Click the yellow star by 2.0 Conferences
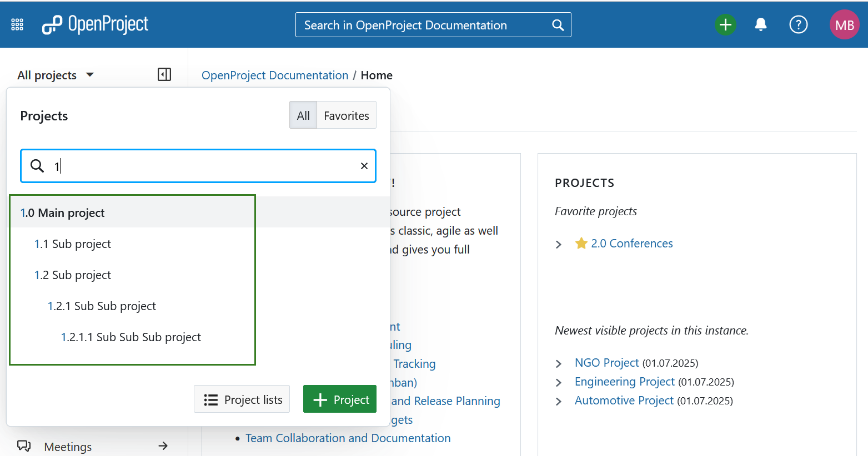Screen dimensions: 868x456 [x=581, y=244]
